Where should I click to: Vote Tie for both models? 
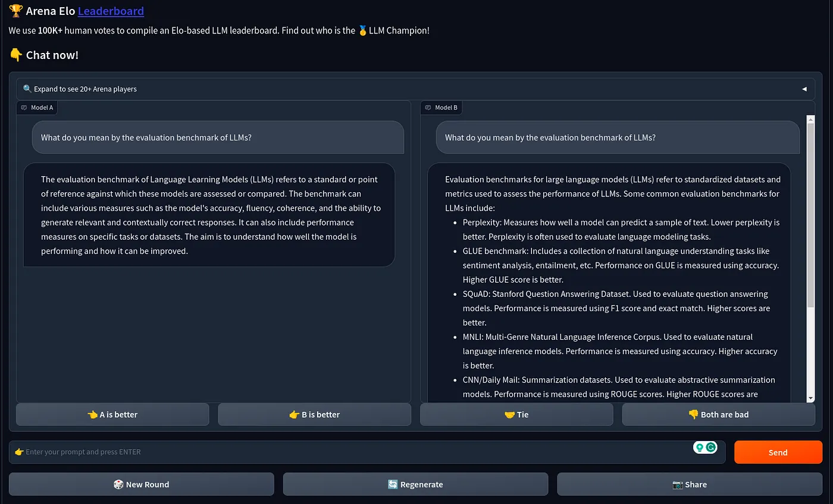tap(516, 414)
